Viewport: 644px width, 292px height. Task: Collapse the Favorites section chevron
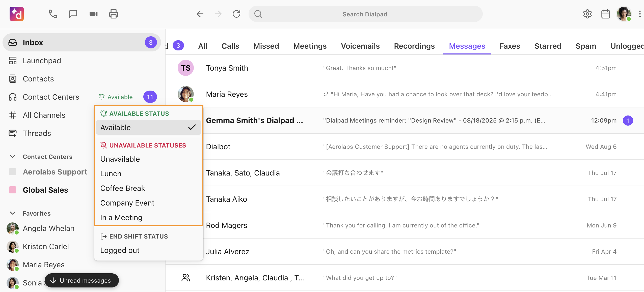pos(13,213)
